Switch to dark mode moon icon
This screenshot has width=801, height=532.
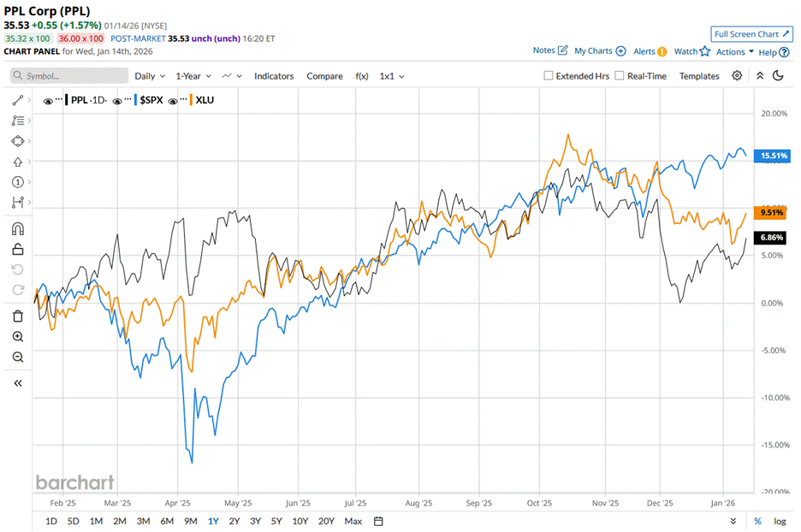[x=778, y=75]
